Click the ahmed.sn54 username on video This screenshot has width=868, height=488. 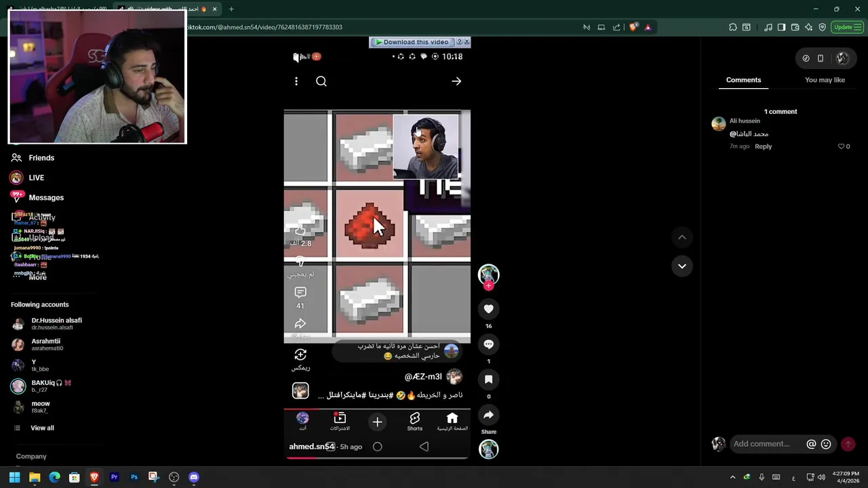coord(311,447)
